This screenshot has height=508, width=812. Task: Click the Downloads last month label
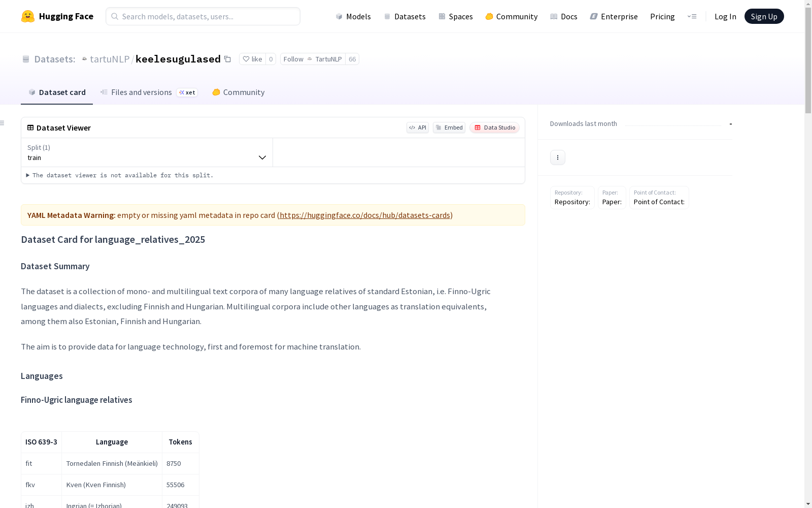[x=584, y=123]
